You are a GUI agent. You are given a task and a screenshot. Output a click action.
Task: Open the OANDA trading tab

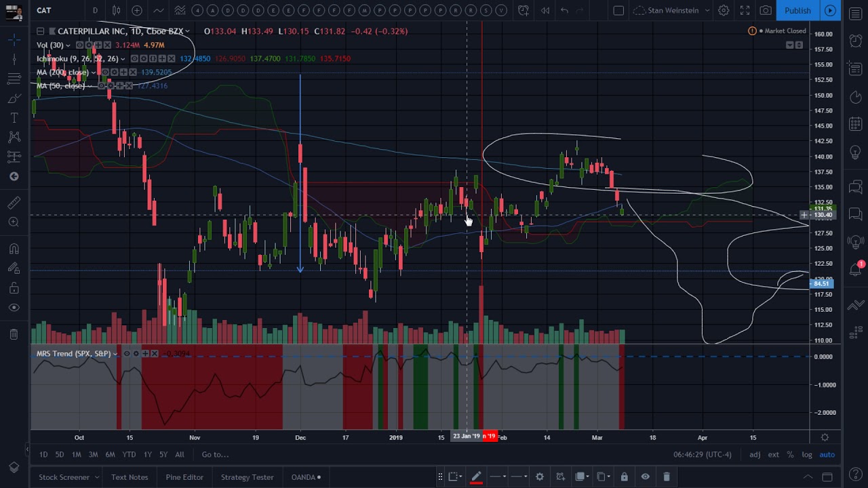click(306, 477)
